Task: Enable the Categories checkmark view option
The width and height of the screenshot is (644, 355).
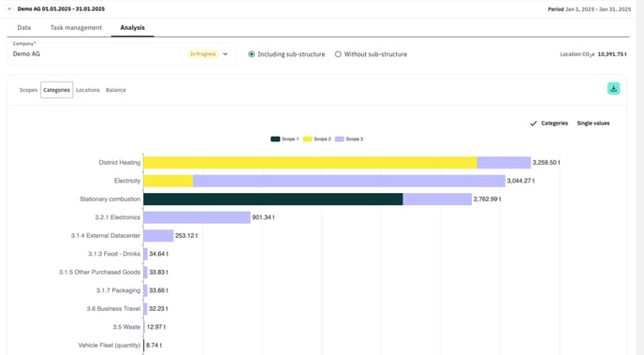Action: click(549, 124)
